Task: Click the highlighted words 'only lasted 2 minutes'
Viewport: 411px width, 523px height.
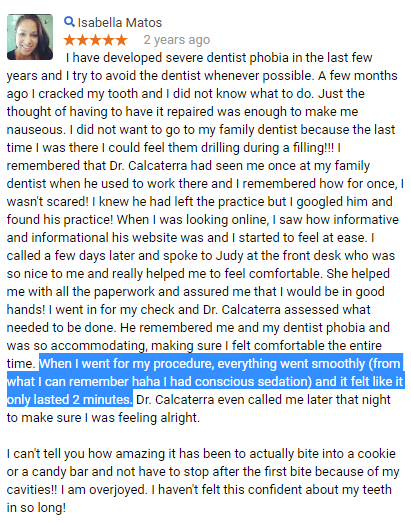Action: click(69, 400)
